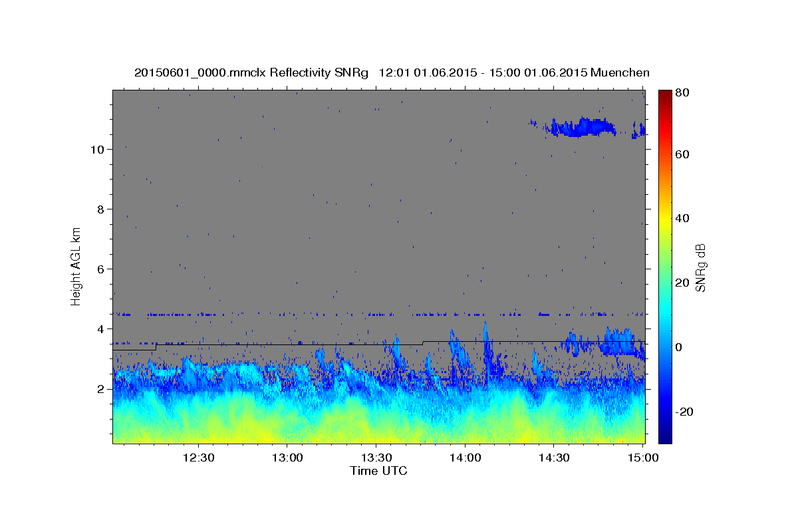The width and height of the screenshot is (798, 532).
Task: Click the 'SNRg dB' colorbar label
Action: (700, 267)
